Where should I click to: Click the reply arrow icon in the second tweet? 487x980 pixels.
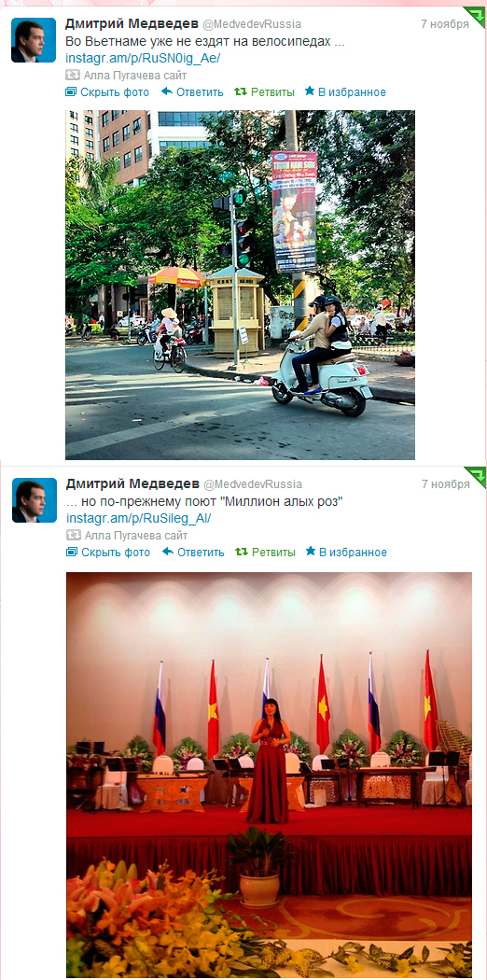(167, 552)
